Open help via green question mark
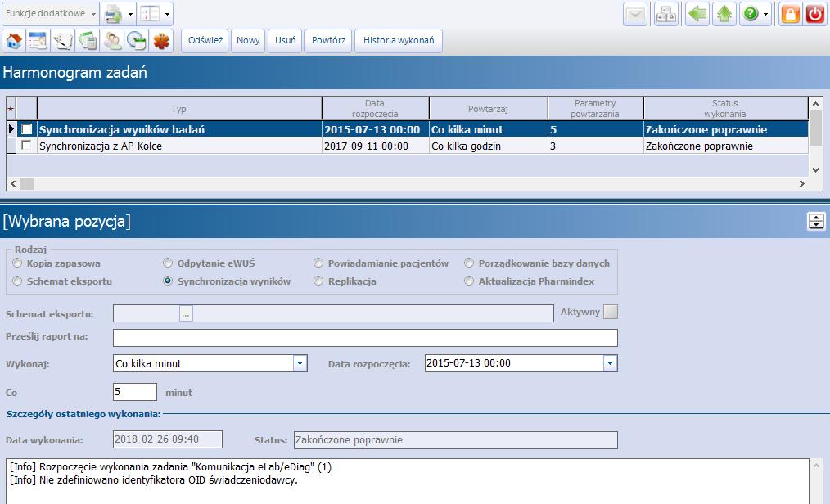830x504 pixels. point(751,14)
